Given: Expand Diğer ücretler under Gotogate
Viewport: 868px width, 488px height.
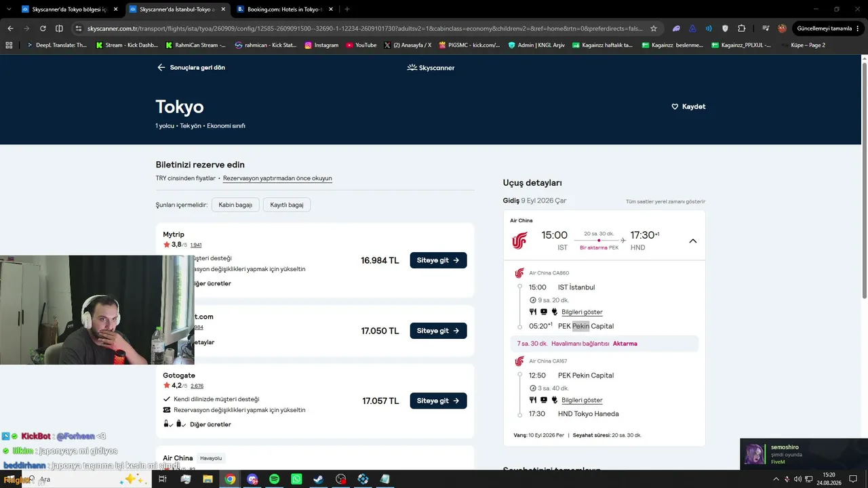Looking at the screenshot, I should tap(210, 424).
